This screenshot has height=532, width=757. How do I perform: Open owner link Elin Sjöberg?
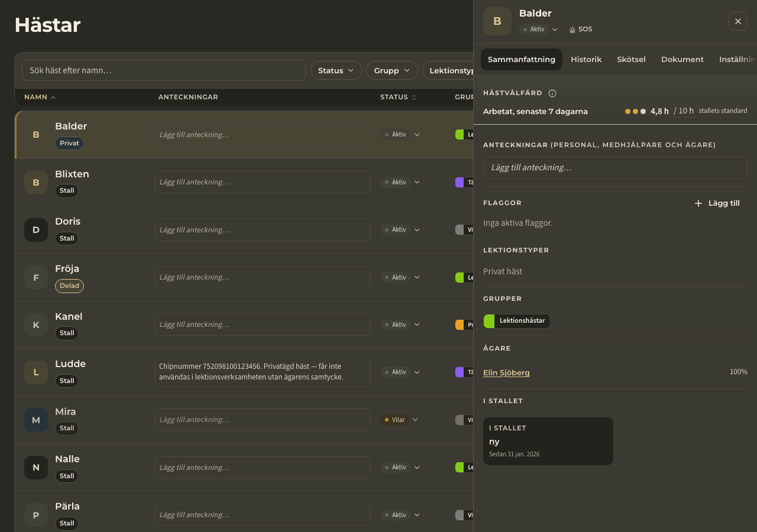pyautogui.click(x=506, y=372)
